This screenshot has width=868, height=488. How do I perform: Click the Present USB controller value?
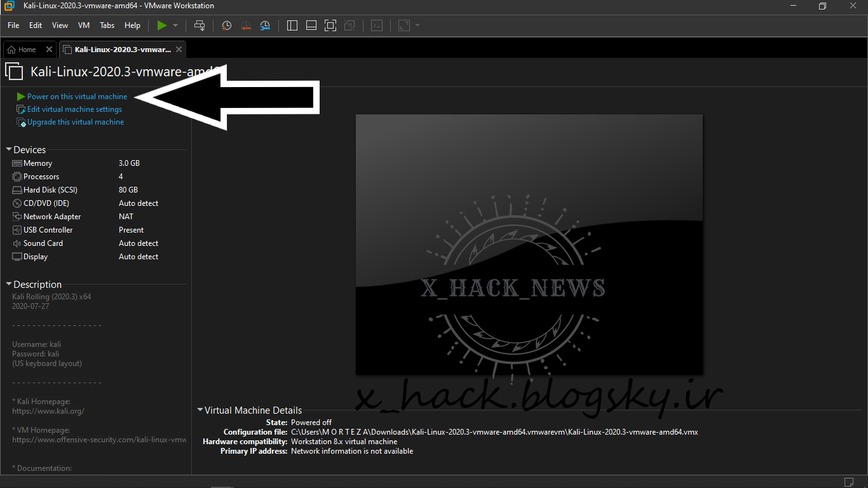pyautogui.click(x=131, y=230)
